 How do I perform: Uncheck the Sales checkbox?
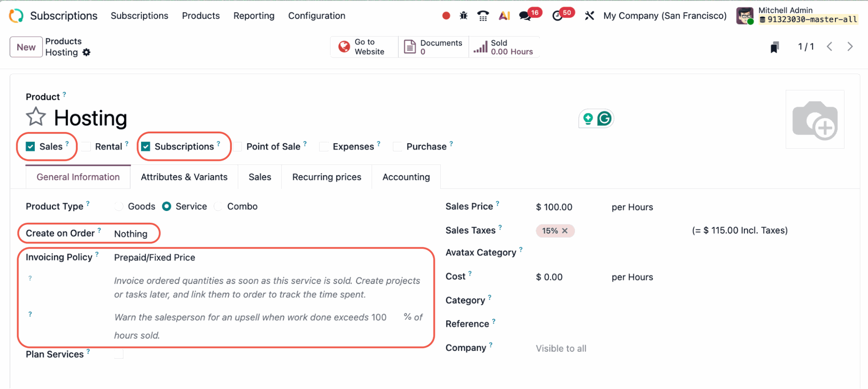(30, 146)
